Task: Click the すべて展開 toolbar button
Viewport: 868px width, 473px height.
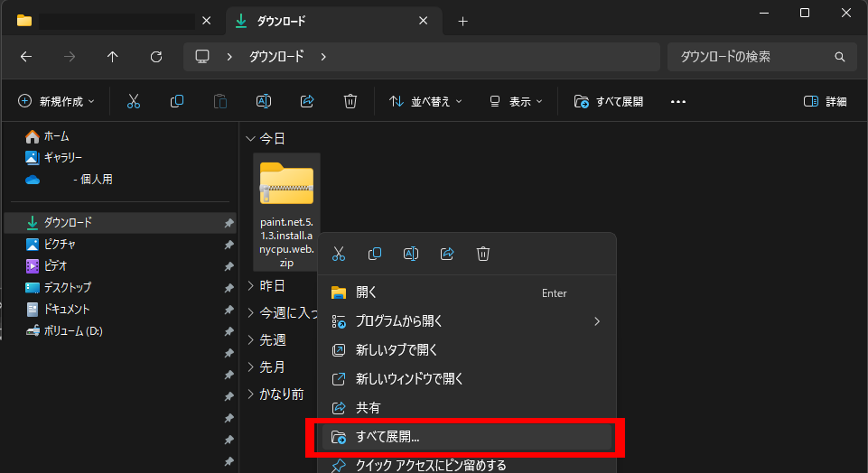Action: point(609,102)
